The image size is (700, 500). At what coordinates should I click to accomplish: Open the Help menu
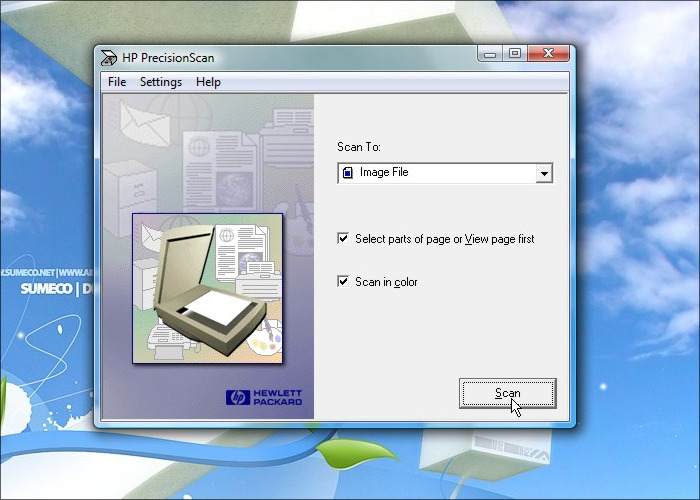pos(208,82)
